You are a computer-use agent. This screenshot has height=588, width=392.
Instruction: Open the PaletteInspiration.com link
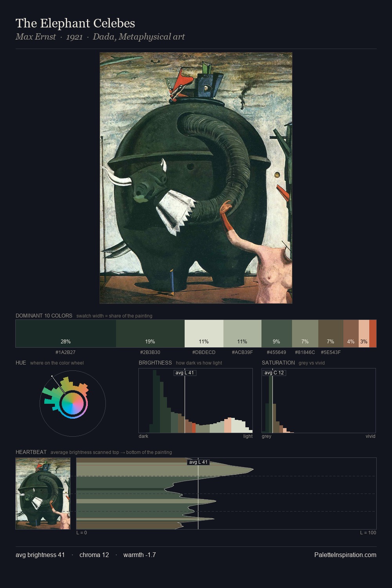pyautogui.click(x=345, y=555)
